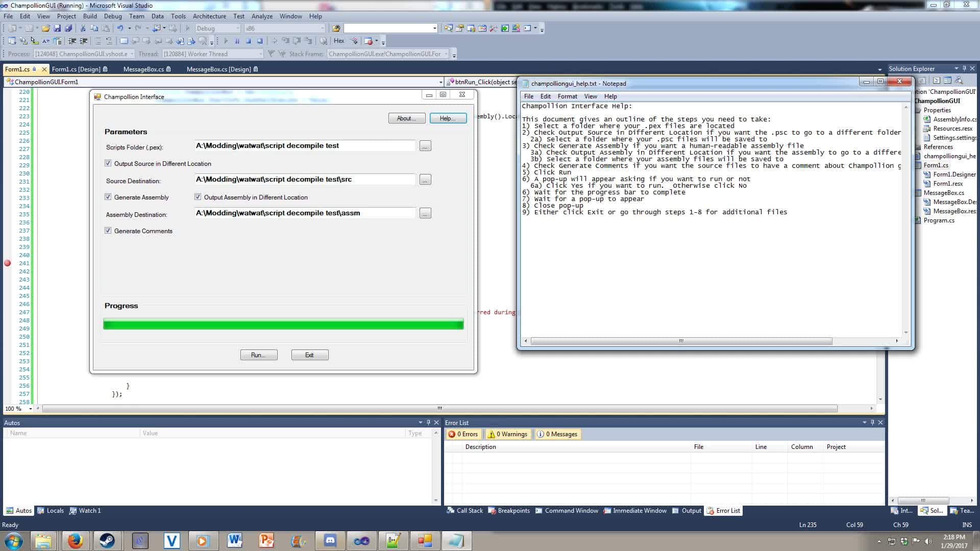980x551 pixels.
Task: Click the Toolbox wrench icon in toolbar
Action: click(493, 28)
